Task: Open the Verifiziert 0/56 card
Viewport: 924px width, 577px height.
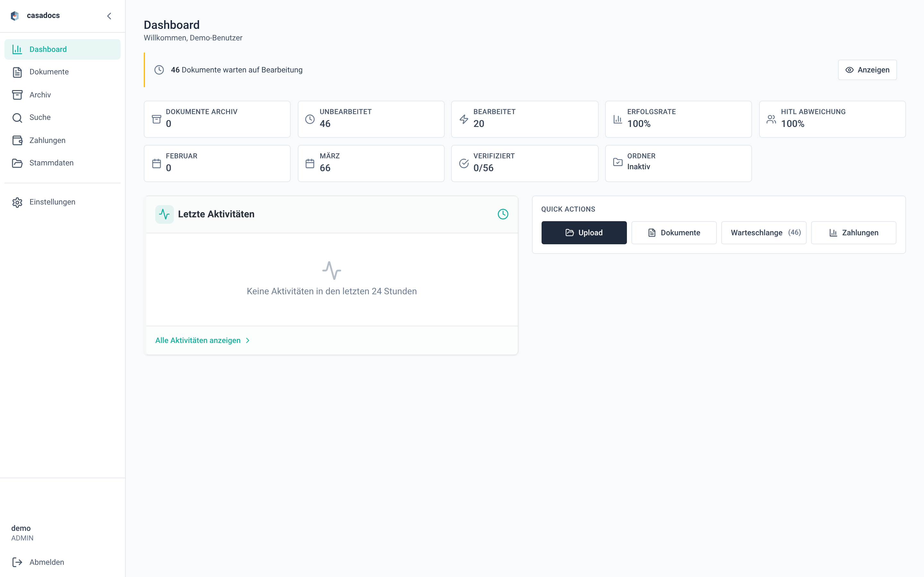Action: point(525,163)
